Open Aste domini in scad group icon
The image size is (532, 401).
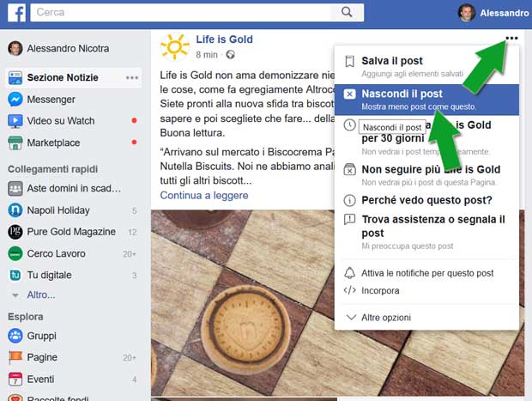(x=15, y=188)
